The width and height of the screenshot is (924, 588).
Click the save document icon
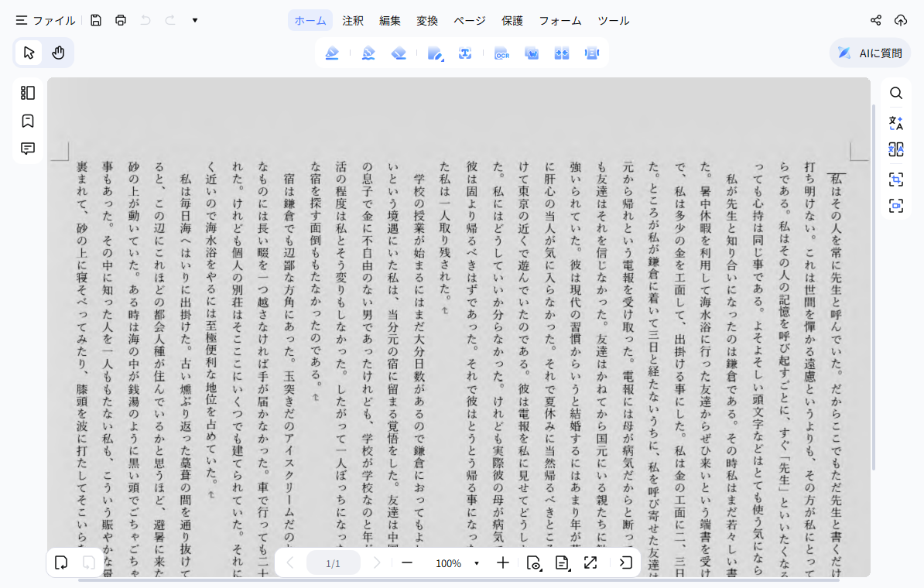pyautogui.click(x=95, y=21)
